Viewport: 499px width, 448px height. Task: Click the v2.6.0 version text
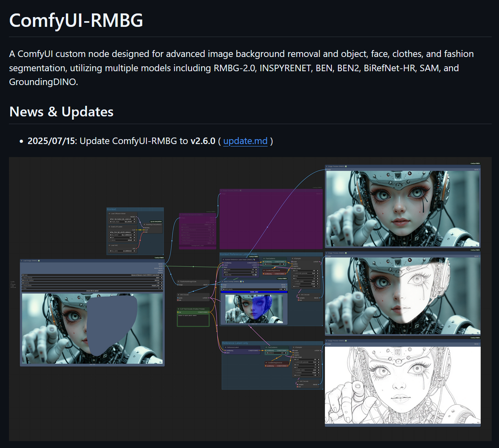click(203, 141)
